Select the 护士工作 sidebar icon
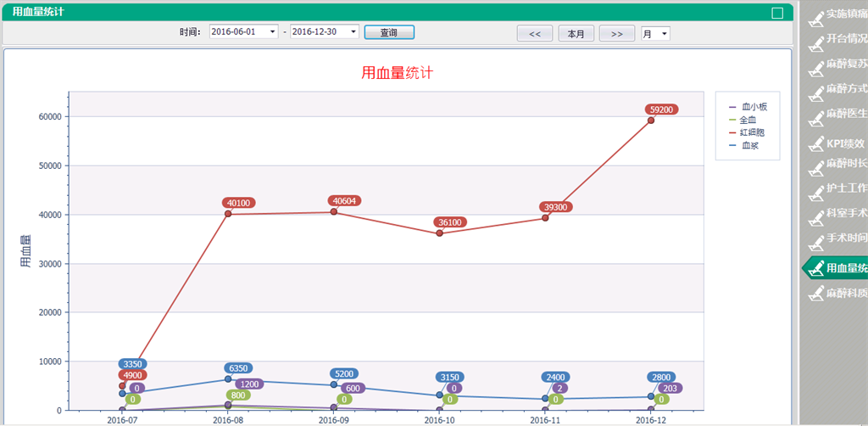Screen dimensions: 868x426 815,189
